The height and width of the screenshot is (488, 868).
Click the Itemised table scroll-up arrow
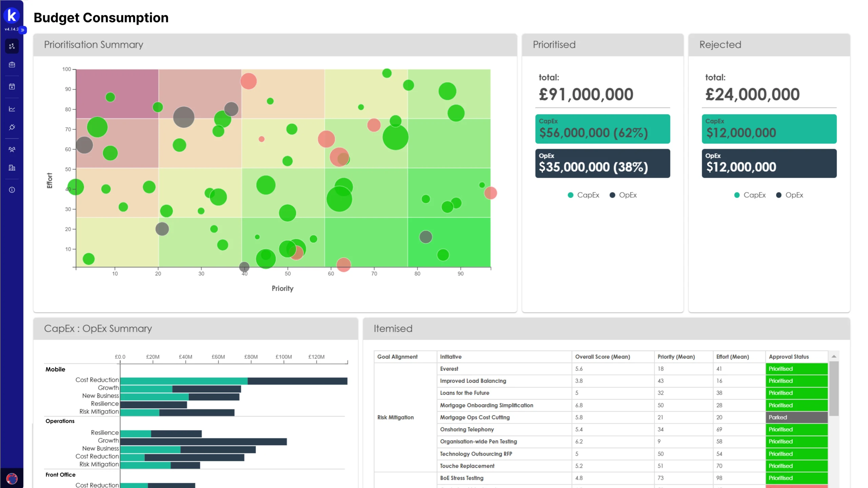pyautogui.click(x=834, y=357)
